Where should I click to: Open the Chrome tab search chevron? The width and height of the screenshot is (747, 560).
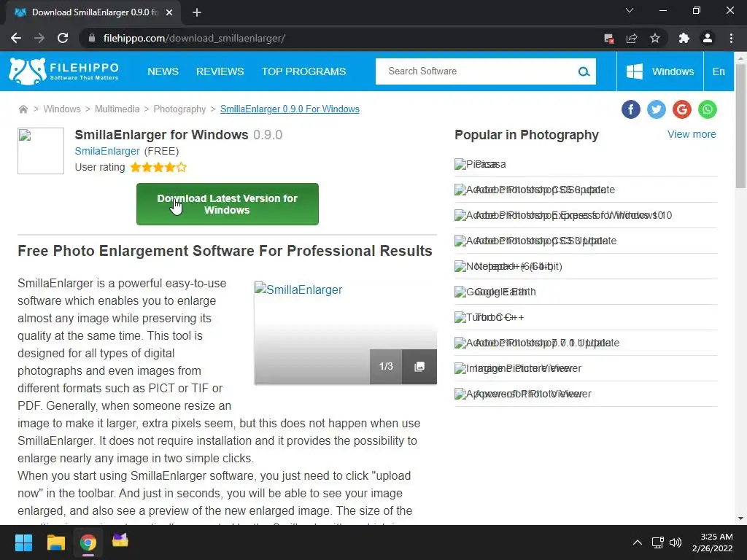pos(630,10)
